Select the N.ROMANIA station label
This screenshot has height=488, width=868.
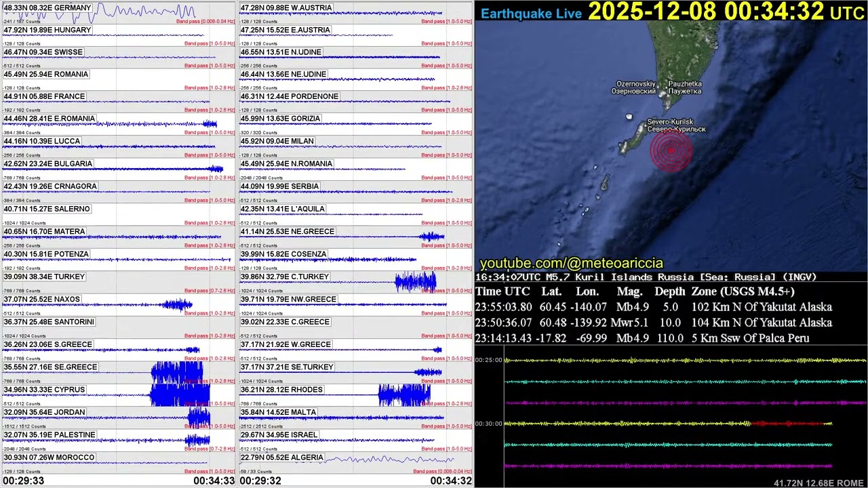pos(287,164)
